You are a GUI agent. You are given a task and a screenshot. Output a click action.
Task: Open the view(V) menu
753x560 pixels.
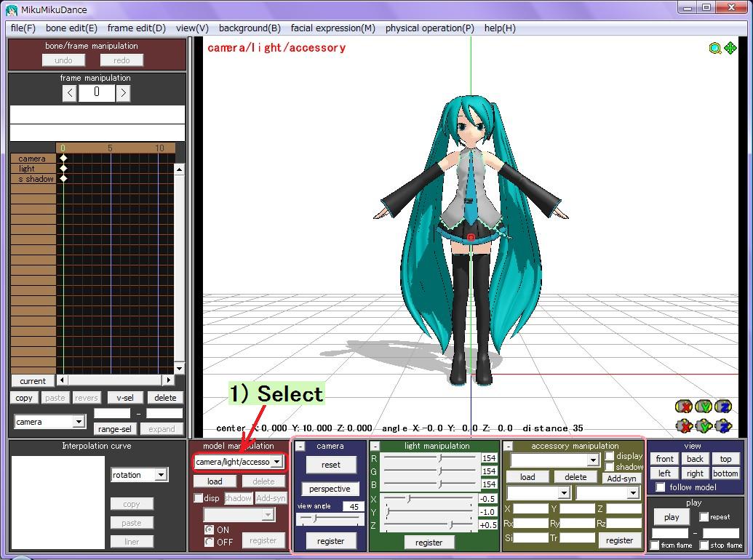click(x=192, y=28)
